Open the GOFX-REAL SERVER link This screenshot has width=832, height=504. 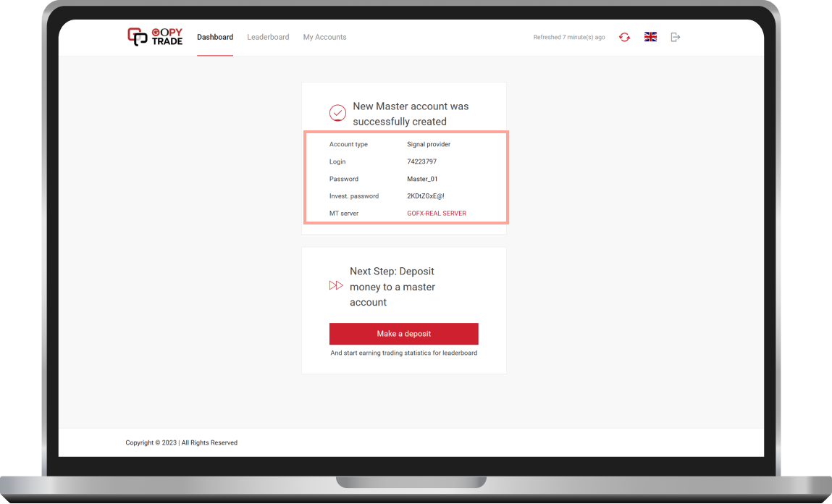436,213
